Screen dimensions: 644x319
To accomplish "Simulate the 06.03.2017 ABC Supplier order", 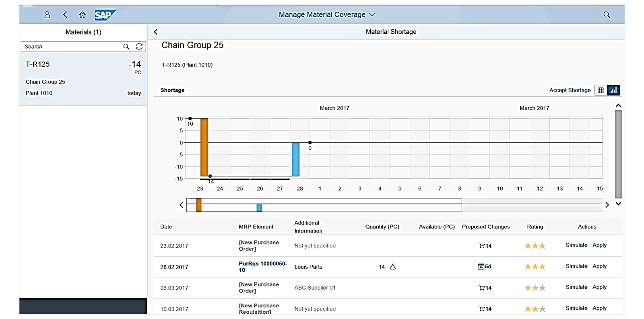I will [x=576, y=287].
